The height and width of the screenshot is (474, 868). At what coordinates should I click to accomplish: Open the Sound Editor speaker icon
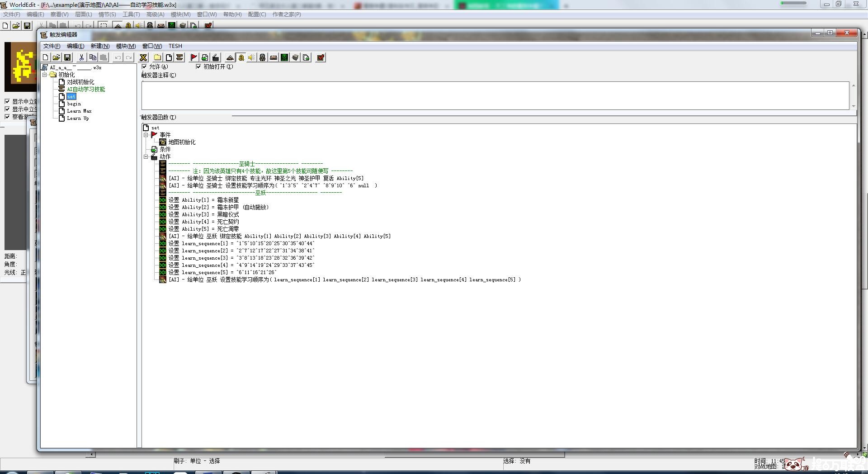[252, 57]
